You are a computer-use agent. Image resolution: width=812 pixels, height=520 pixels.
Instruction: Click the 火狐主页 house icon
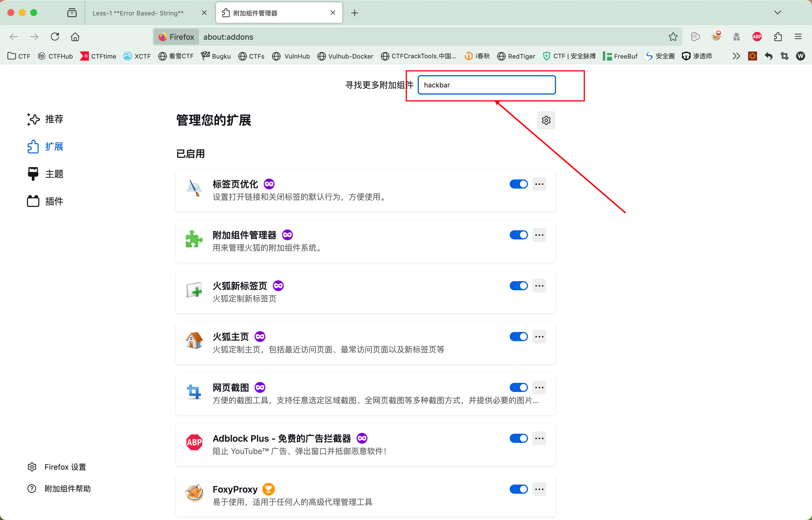coord(194,341)
